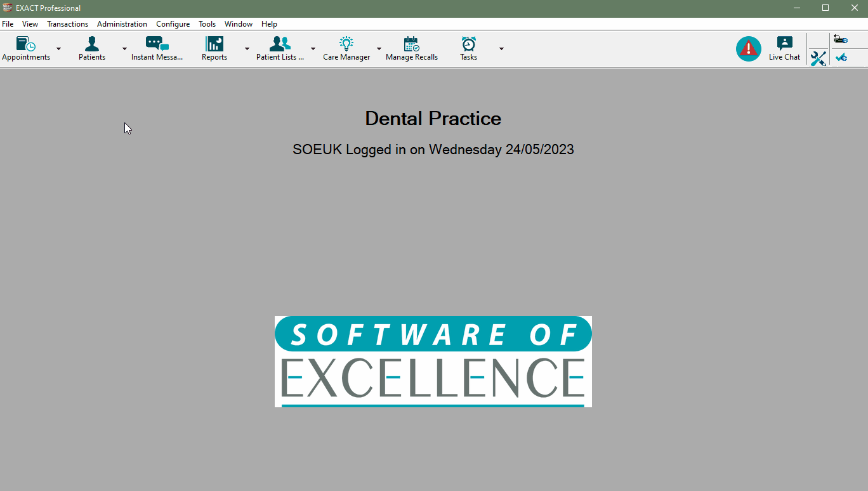Viewport: 868px width, 491px height.
Task: Open the Configure menu
Action: [x=173, y=24]
